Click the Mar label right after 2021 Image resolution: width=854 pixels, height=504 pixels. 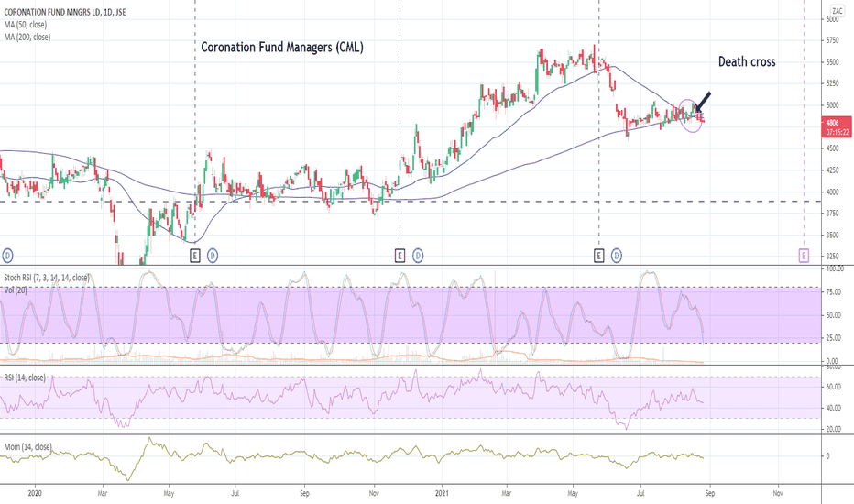pyautogui.click(x=507, y=493)
